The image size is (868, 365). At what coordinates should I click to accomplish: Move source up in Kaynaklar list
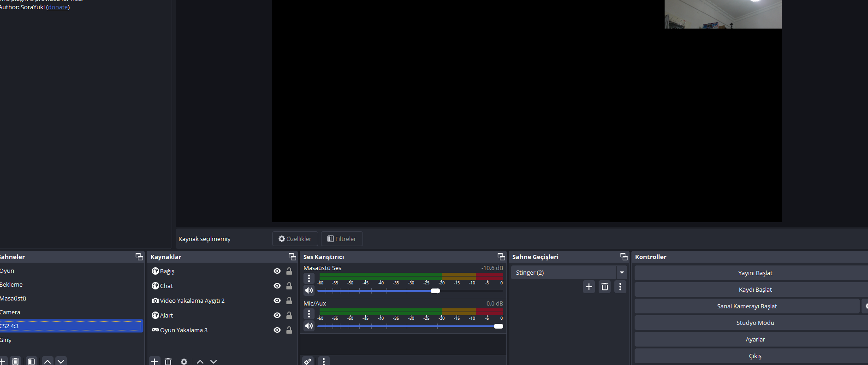pyautogui.click(x=200, y=361)
